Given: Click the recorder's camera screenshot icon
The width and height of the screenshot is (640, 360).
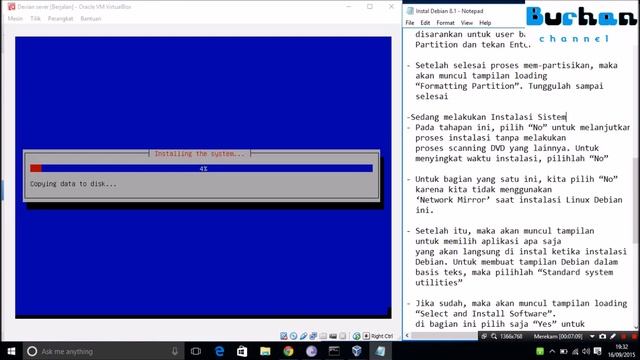Looking at the screenshot, I should click(x=602, y=337).
